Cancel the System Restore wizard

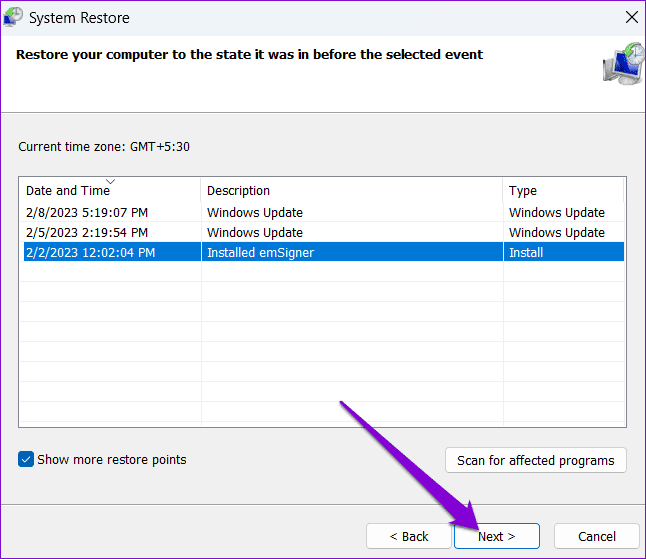[597, 537]
